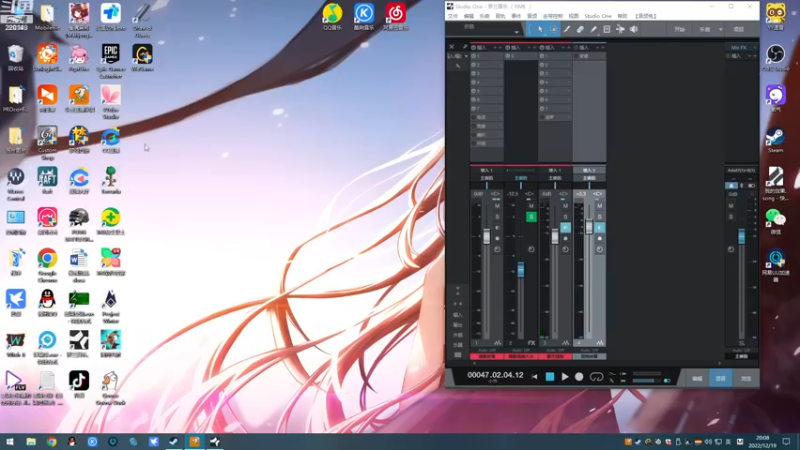Click the 项目 button in toolbar
Screen dimensions: 800x450
(739, 30)
